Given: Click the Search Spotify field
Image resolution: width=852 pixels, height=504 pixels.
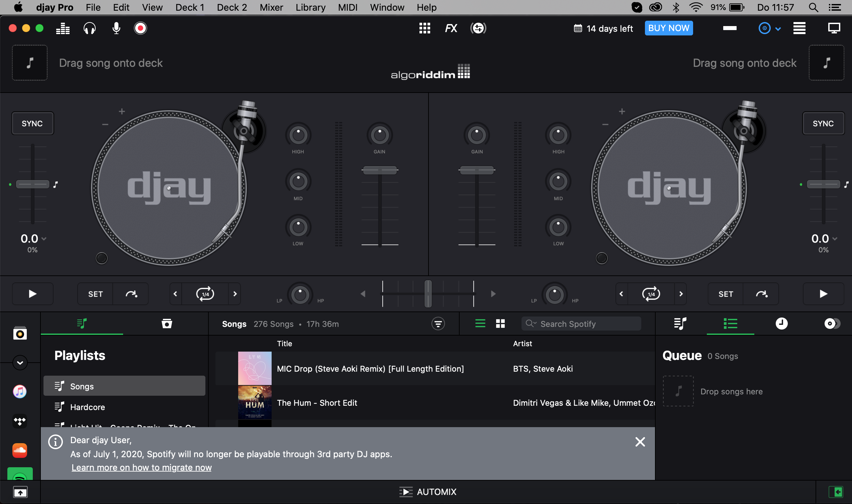Looking at the screenshot, I should (581, 324).
